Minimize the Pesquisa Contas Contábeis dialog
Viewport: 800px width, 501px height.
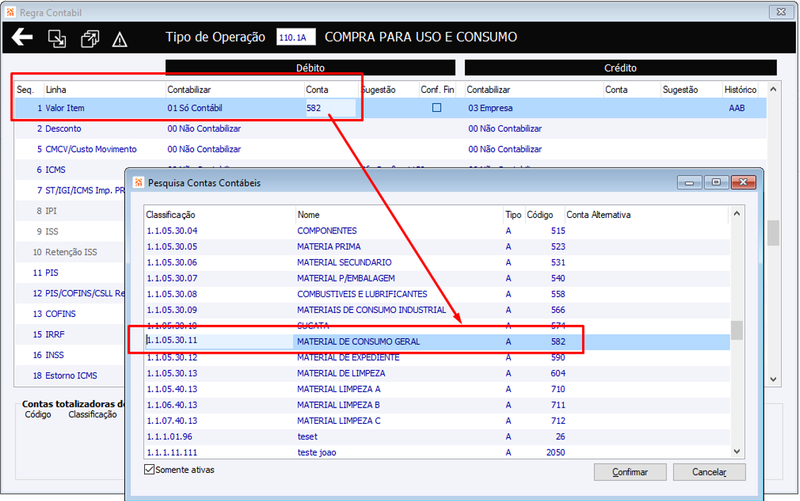[689, 182]
